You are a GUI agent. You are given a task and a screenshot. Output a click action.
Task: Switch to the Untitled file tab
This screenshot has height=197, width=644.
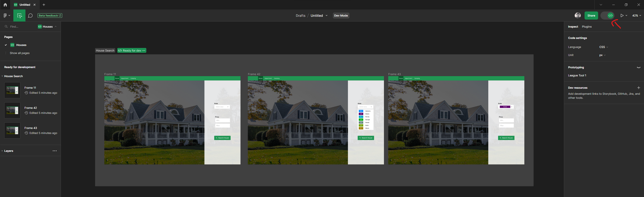click(x=25, y=5)
